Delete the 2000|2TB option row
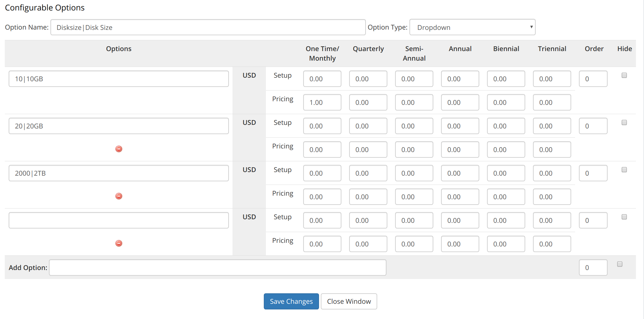The height and width of the screenshot is (319, 644). click(118, 196)
